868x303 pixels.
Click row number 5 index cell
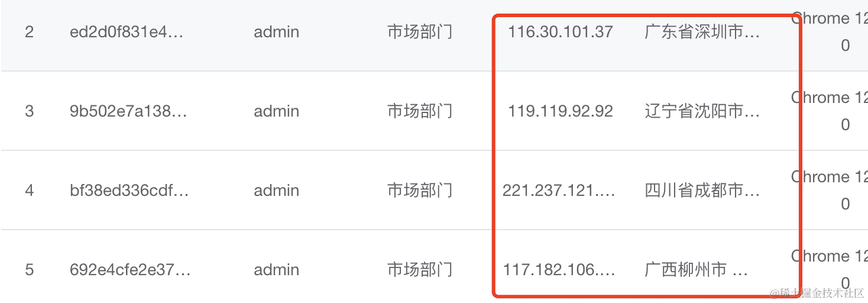29,270
